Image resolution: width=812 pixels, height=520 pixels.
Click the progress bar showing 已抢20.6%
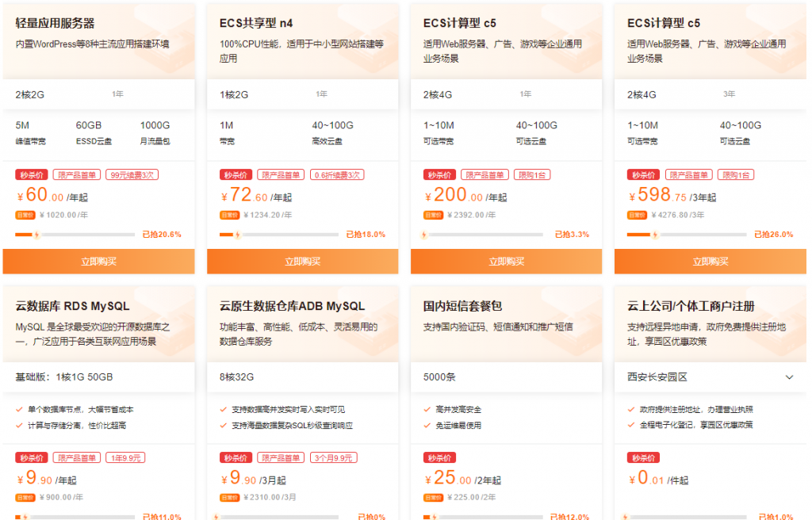point(75,235)
